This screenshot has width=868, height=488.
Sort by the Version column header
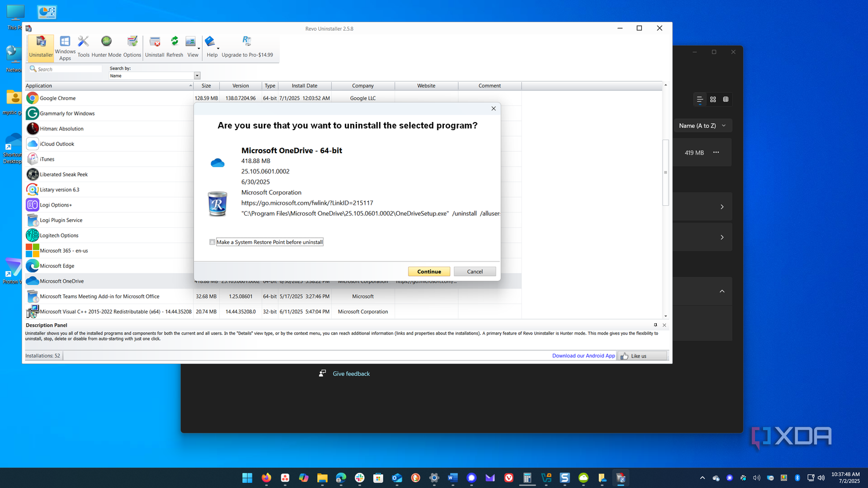coord(241,86)
